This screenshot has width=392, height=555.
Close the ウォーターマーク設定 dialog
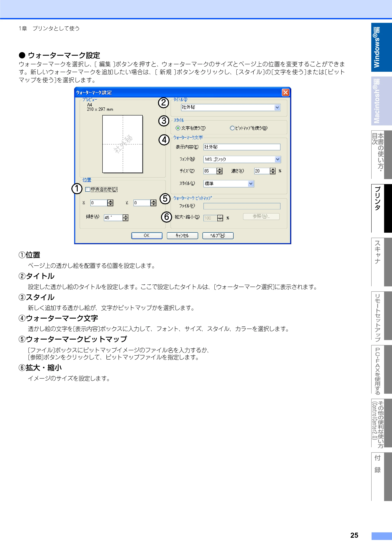(x=285, y=92)
